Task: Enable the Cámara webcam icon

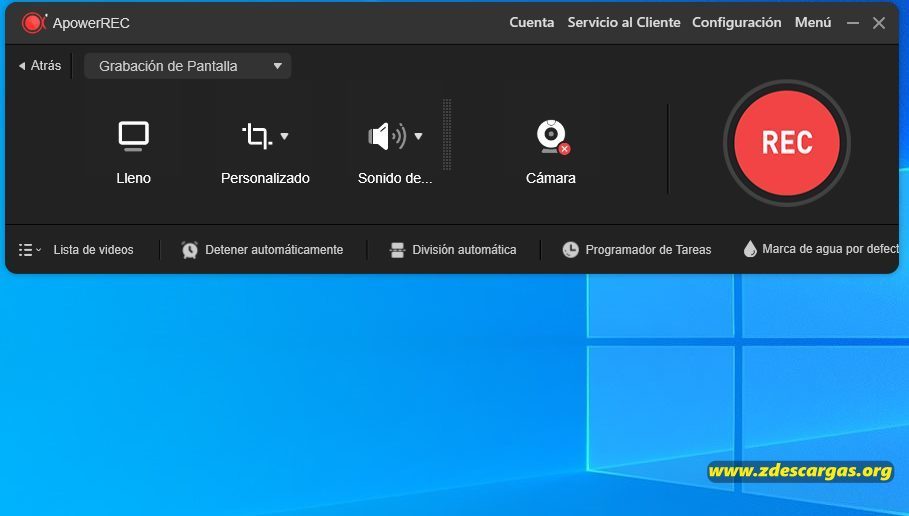Action: [552, 137]
